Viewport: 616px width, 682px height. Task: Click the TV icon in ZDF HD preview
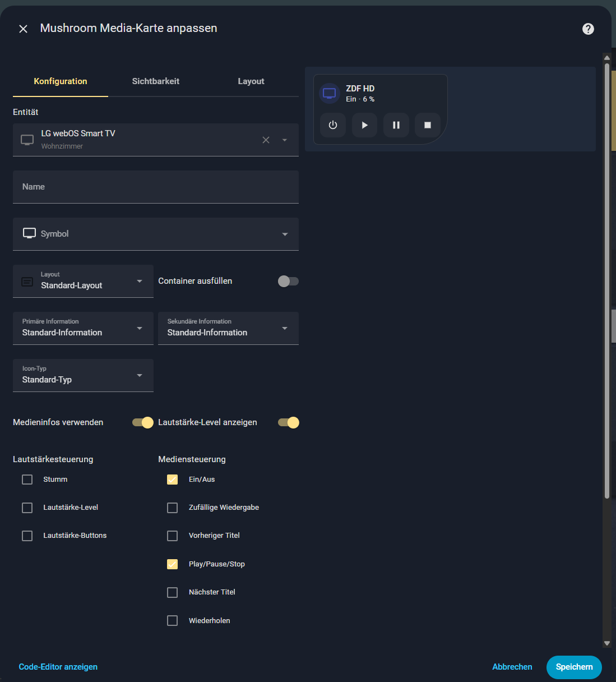[x=330, y=94]
